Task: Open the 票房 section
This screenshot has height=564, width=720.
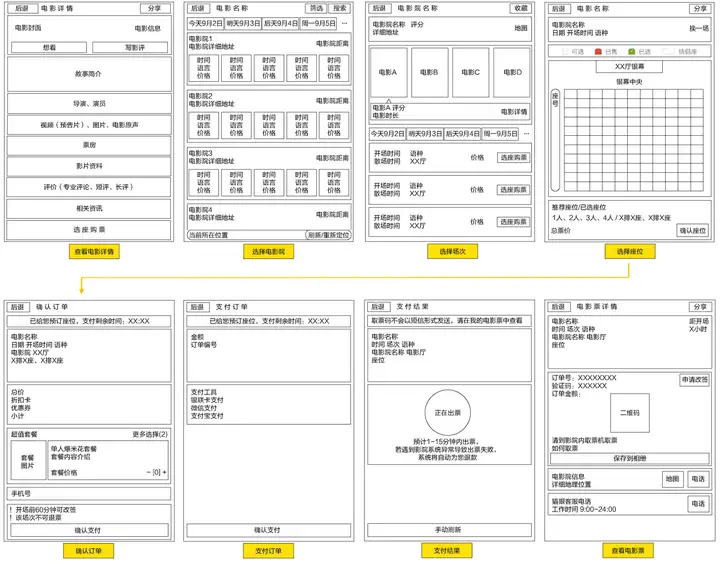Action: [89, 145]
